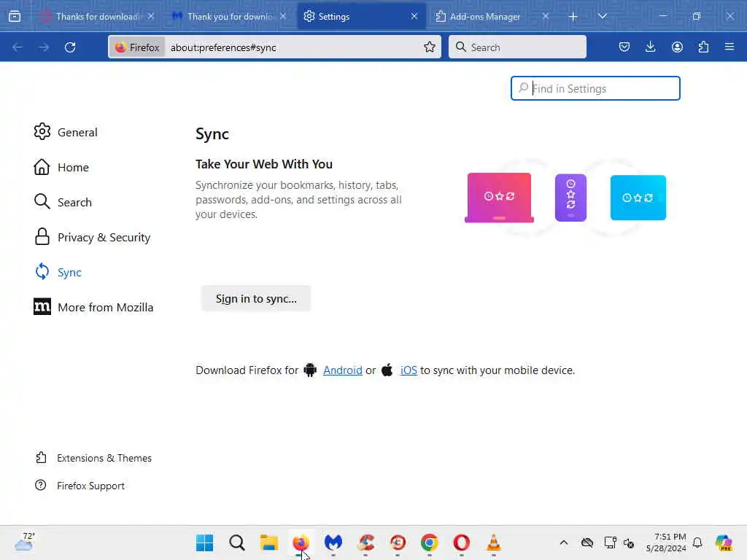Select the Sync settings category
The image size is (747, 560).
58,272
